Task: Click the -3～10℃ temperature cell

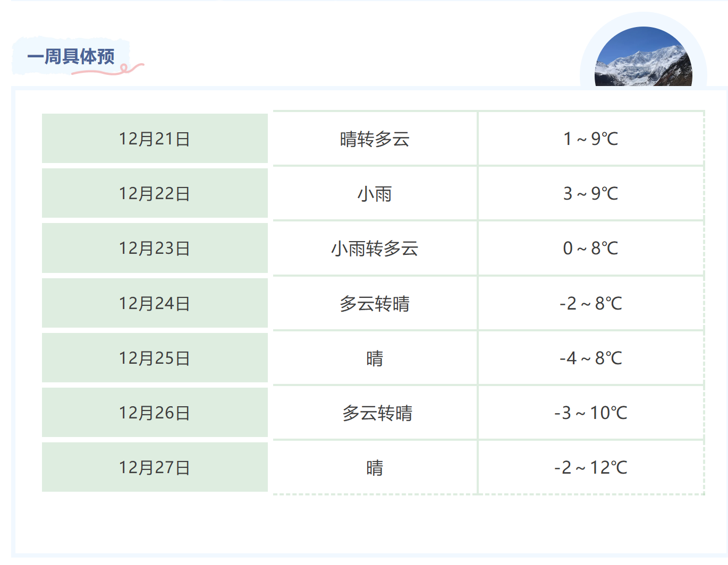Action: click(590, 413)
